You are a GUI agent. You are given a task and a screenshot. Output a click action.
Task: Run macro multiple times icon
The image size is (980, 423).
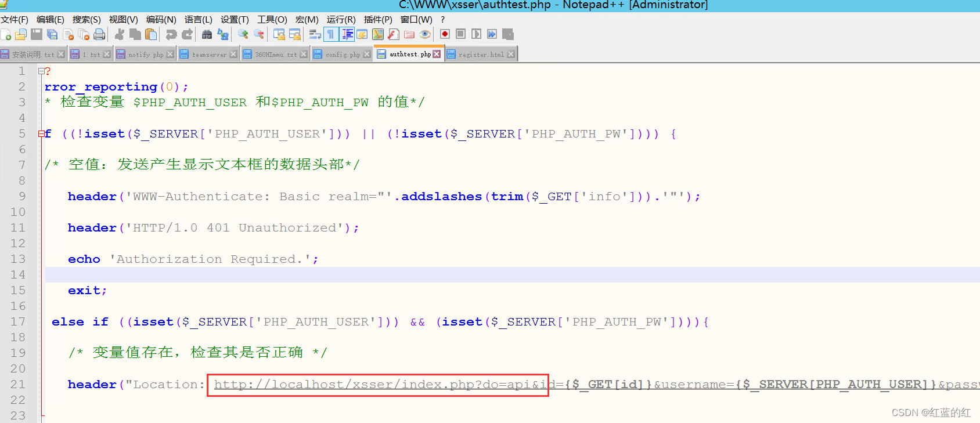click(x=492, y=35)
